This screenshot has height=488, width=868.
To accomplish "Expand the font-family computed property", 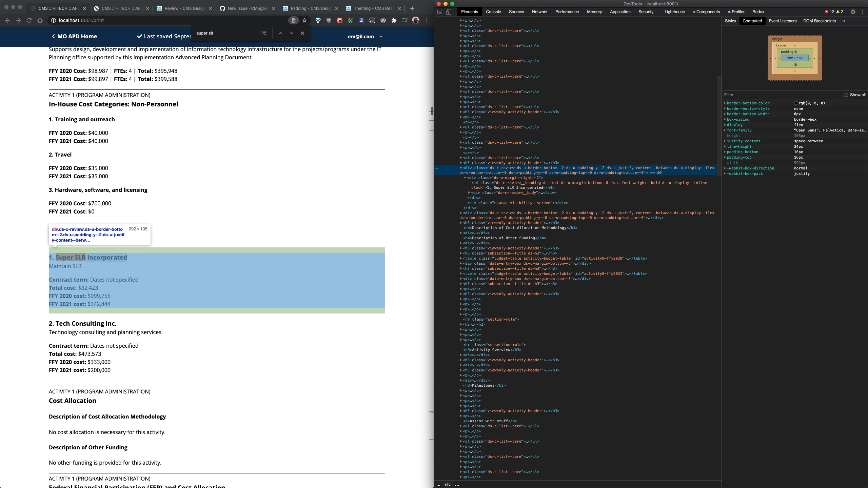I will (x=725, y=130).
